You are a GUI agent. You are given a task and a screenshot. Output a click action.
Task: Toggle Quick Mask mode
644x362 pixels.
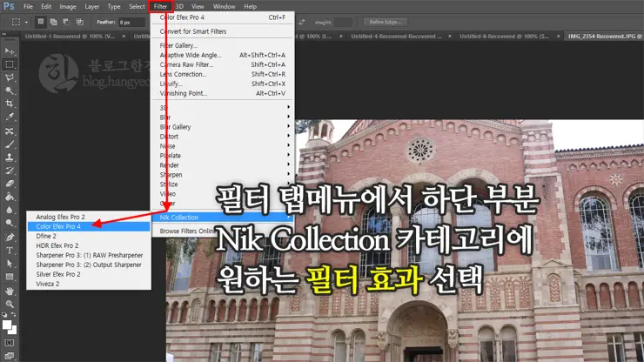9,343
